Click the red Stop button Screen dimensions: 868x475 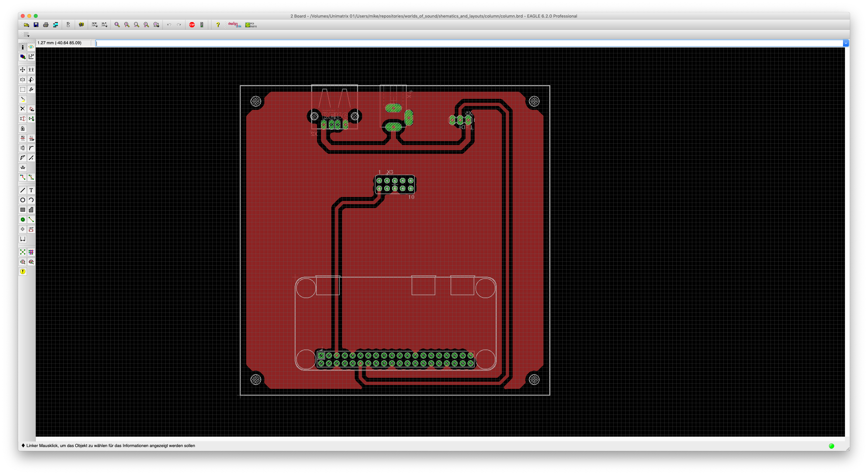tap(192, 25)
